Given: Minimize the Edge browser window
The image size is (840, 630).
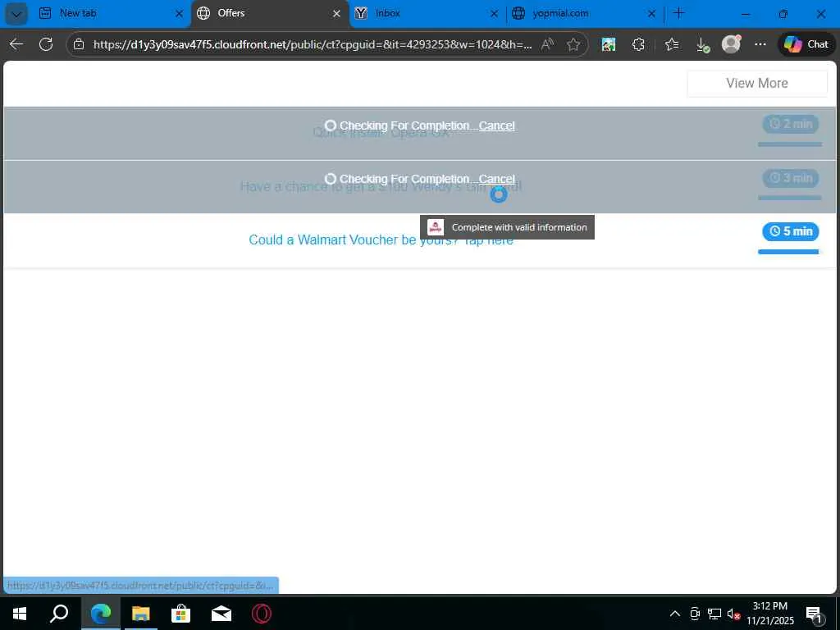Looking at the screenshot, I should coord(746,14).
